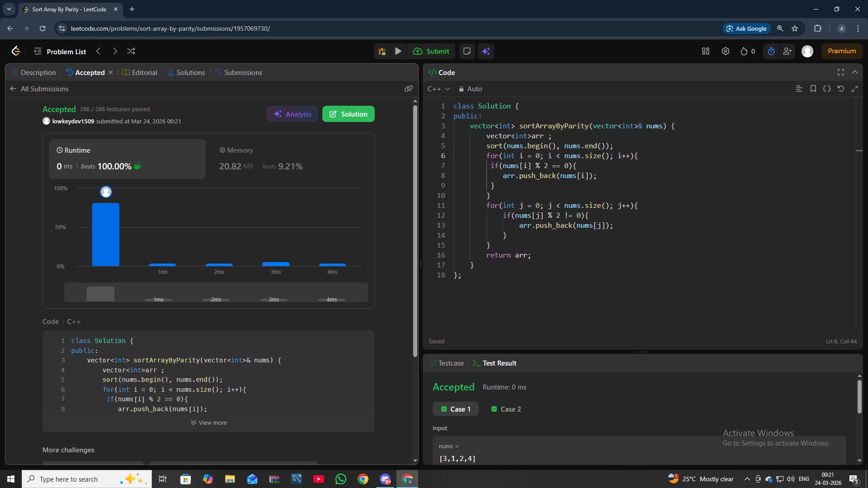Open the layout grid icon

(705, 52)
